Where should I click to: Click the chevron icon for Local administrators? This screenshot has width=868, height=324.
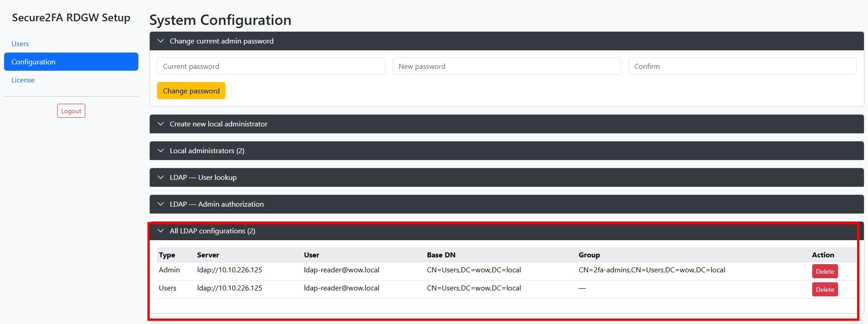pyautogui.click(x=161, y=150)
